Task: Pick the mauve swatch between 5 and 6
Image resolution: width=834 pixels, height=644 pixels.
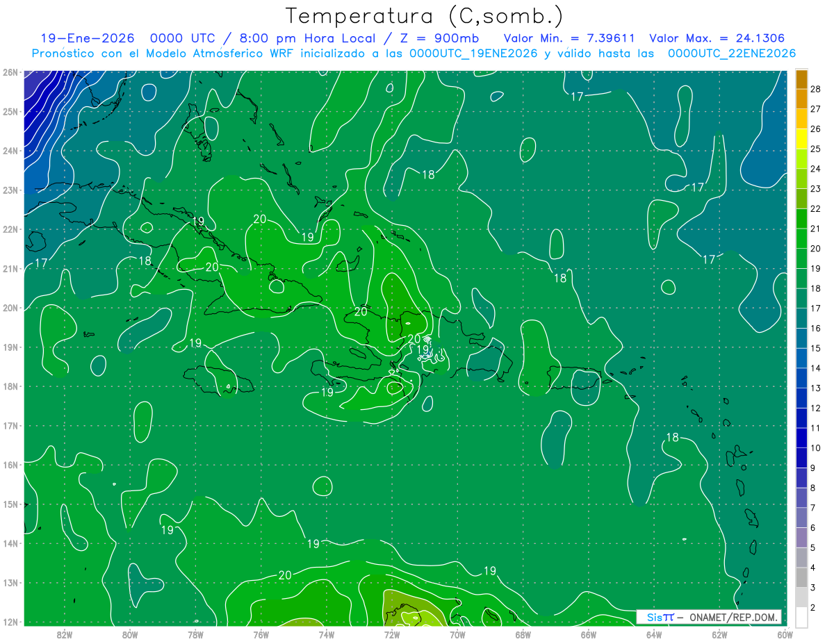Action: coord(801,537)
